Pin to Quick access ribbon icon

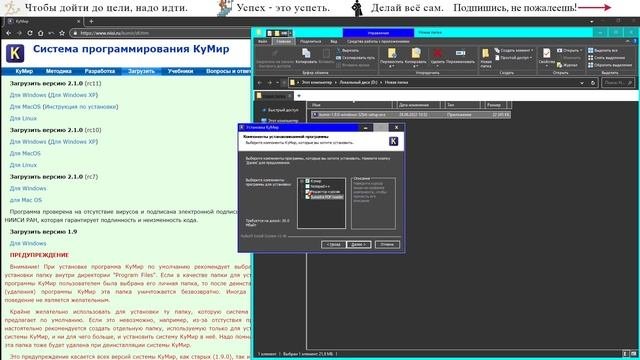pos(275,54)
